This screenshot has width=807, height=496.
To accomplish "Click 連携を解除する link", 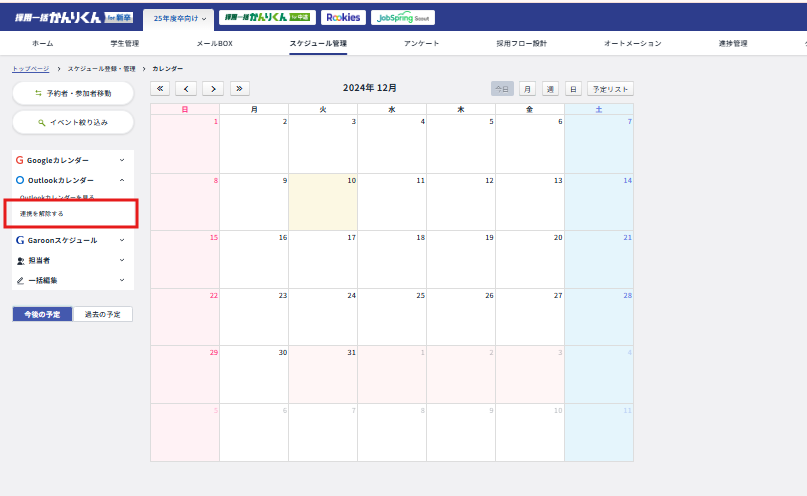I will pos(42,214).
